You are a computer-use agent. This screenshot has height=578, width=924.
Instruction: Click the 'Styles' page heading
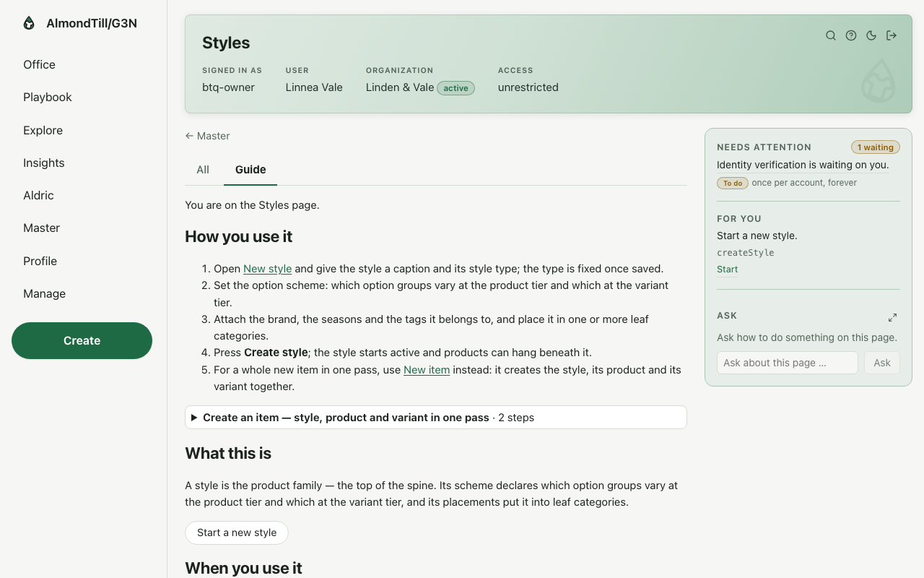coord(226,43)
